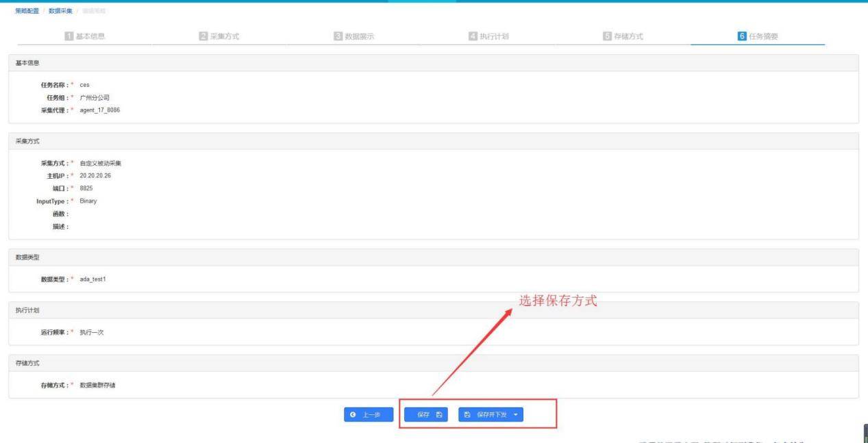Screen dimensions: 868x443
Task: Click the back arrow icon on 上一步
Action: click(353, 415)
